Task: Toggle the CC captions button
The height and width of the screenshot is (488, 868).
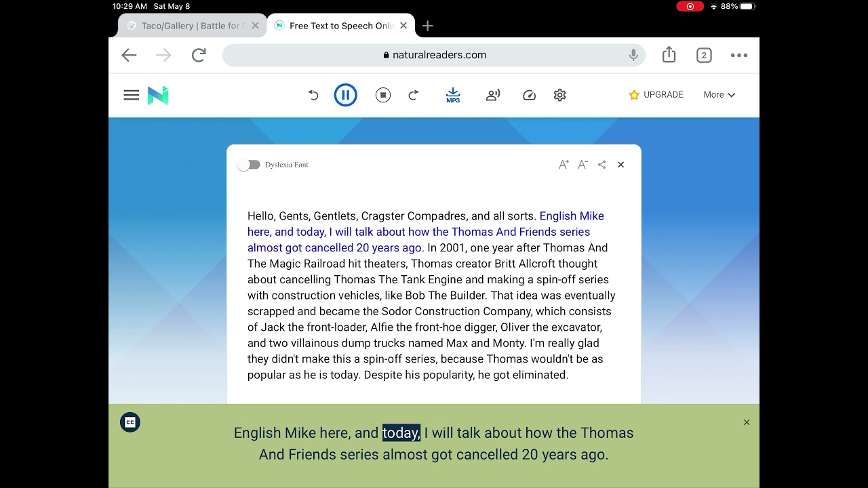Action: (x=130, y=422)
